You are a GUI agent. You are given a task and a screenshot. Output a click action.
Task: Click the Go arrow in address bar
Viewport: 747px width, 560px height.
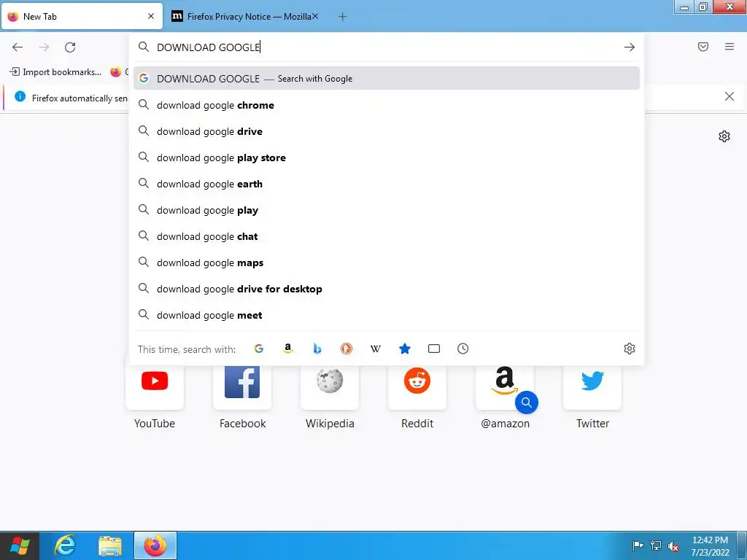coord(630,47)
